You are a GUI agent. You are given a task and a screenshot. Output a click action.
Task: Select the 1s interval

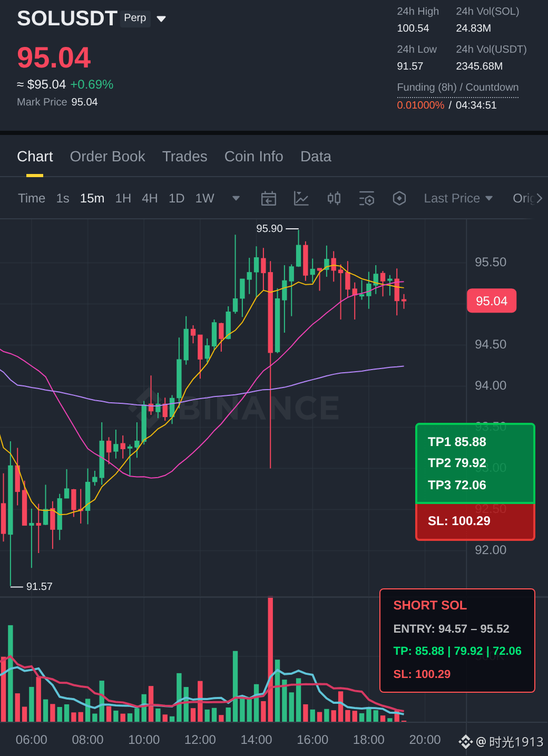click(x=63, y=198)
